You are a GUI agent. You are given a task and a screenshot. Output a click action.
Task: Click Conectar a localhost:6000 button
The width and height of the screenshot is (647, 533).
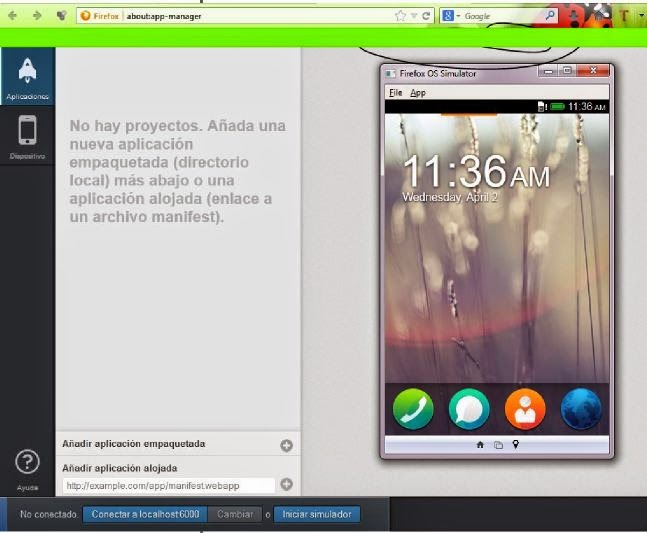[x=145, y=514]
